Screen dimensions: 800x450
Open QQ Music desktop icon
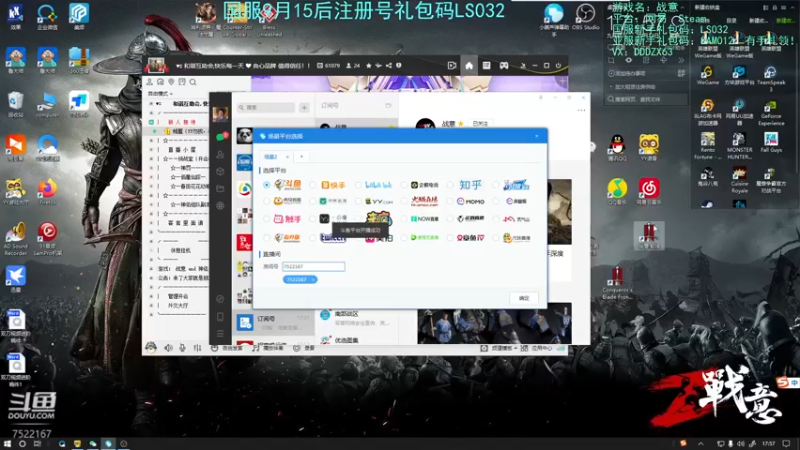(617, 191)
